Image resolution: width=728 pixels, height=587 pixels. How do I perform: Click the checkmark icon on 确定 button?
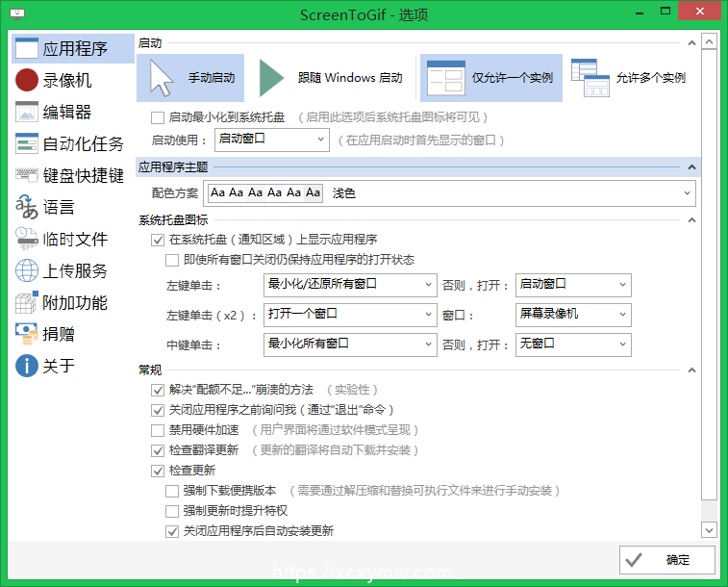point(634,560)
